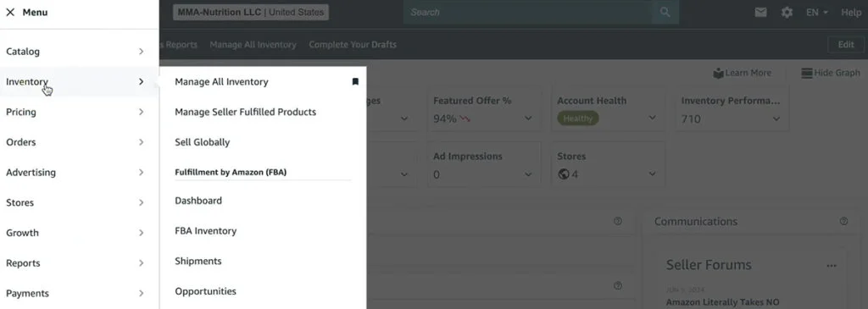Expand the Inventory Performance dropdown
This screenshot has height=309, width=868.
[x=776, y=119]
